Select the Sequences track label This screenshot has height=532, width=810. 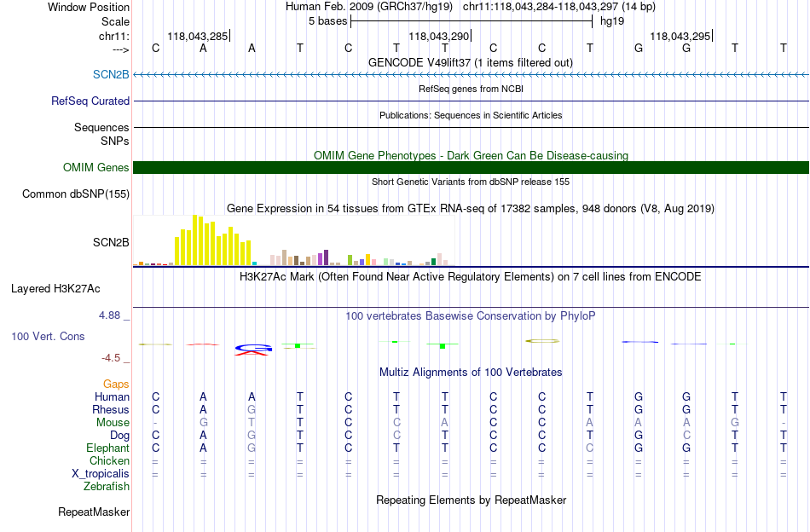coord(101,128)
